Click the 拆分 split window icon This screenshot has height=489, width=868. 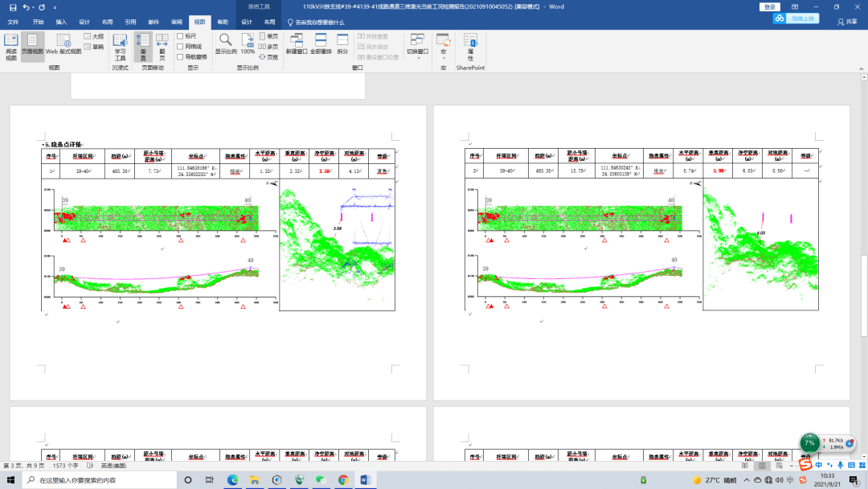(342, 44)
